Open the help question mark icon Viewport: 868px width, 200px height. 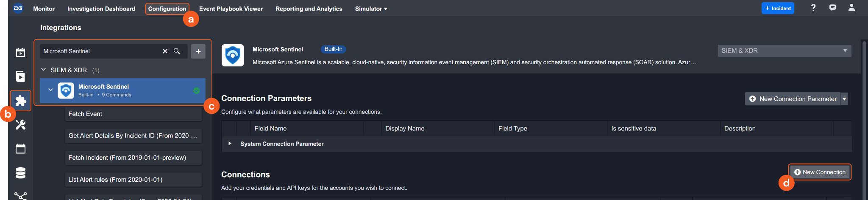pos(813,8)
